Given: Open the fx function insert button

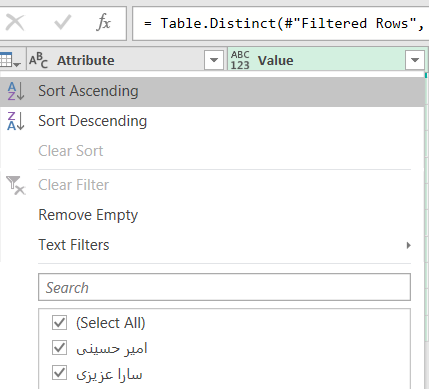Looking at the screenshot, I should coord(104,23).
